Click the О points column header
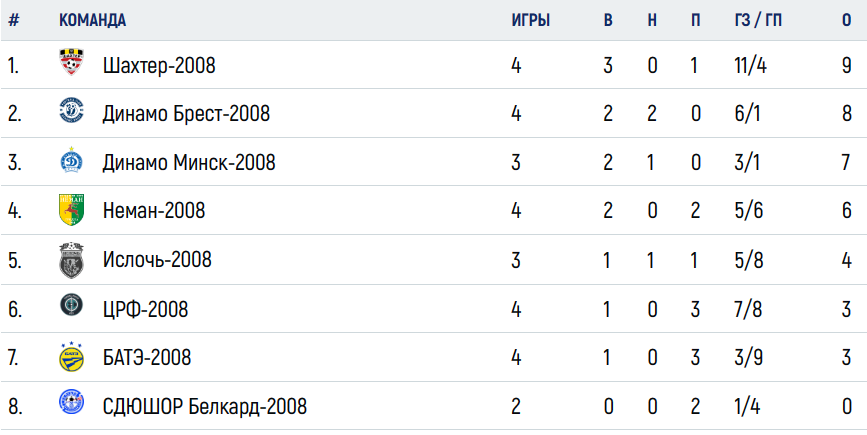Screen dimensions: 867x435 pyautogui.click(x=847, y=20)
